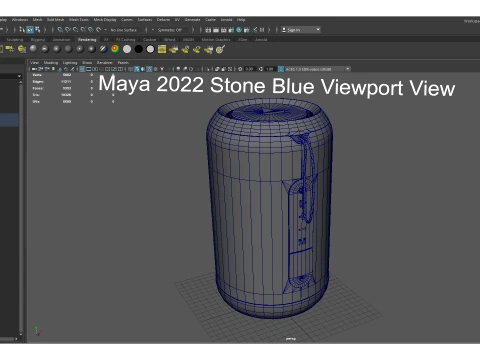Switch to the FX Caching shelf tab
480x360 pixels.
pyautogui.click(x=126, y=39)
